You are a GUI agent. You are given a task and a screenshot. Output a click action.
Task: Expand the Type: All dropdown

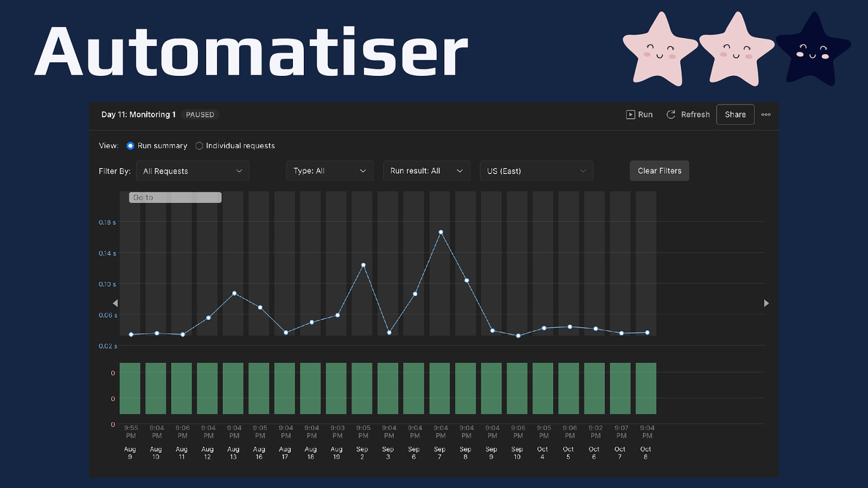[330, 171]
